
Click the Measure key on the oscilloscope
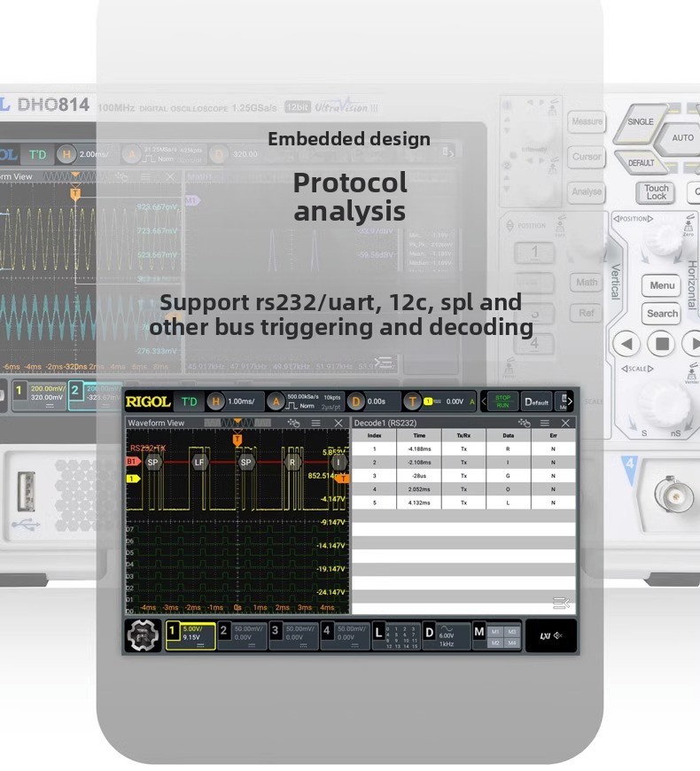pos(587,121)
